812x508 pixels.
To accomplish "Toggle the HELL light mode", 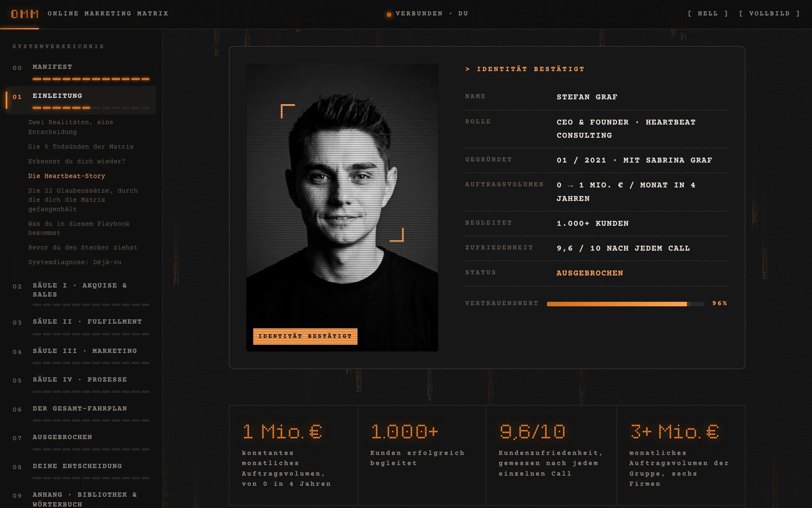I will (708, 13).
